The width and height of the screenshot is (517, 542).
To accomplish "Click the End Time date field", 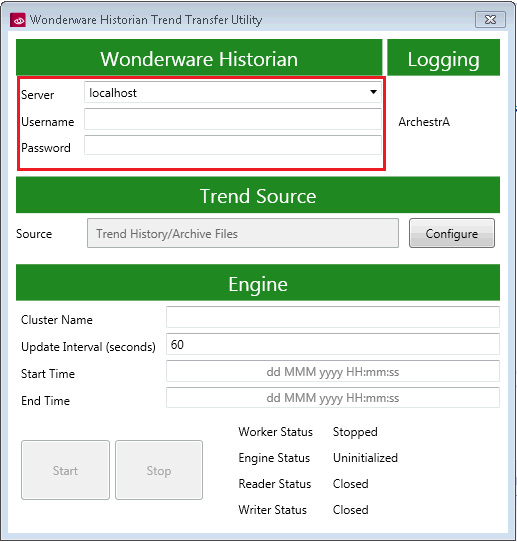I will [332, 398].
